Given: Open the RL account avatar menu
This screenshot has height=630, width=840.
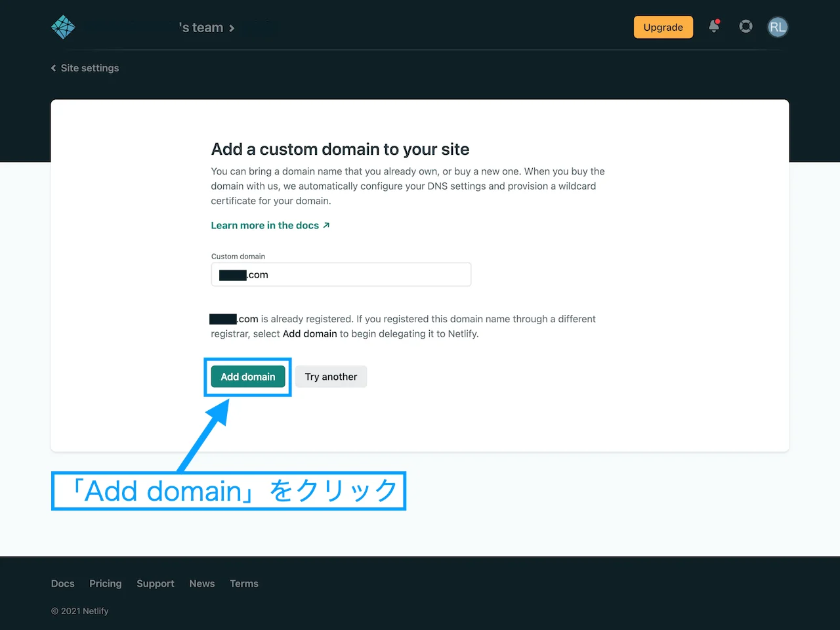Looking at the screenshot, I should 777,27.
